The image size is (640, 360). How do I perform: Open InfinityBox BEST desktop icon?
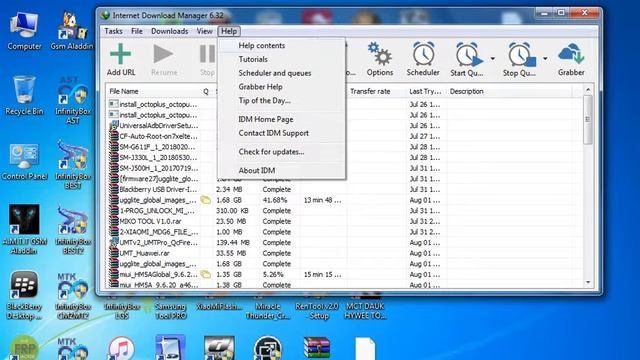(x=73, y=164)
